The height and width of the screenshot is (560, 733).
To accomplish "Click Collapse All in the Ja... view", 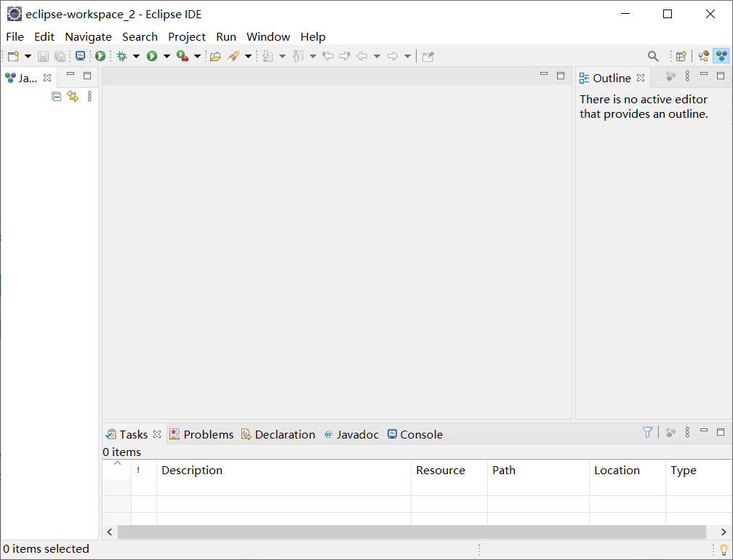I will click(x=57, y=97).
